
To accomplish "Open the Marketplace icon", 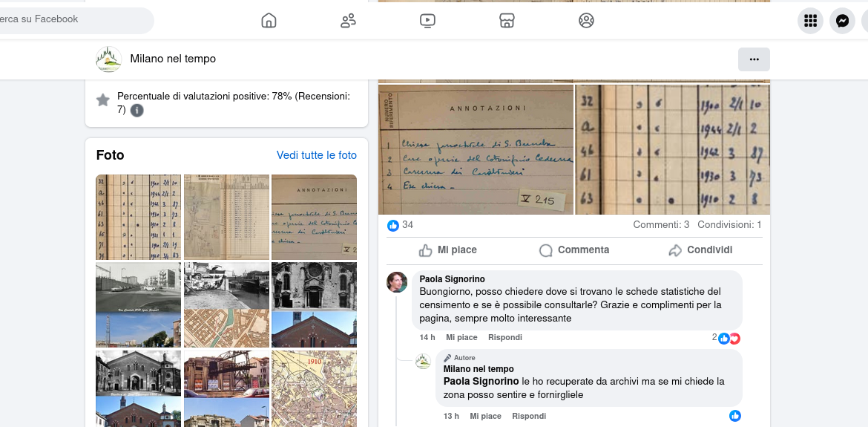I will point(507,21).
